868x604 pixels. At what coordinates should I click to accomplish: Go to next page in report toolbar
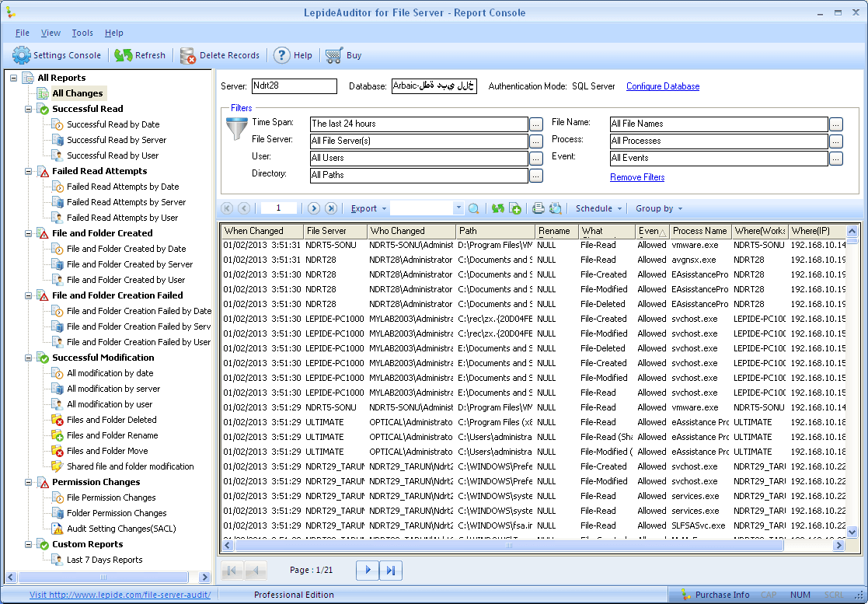[313, 208]
